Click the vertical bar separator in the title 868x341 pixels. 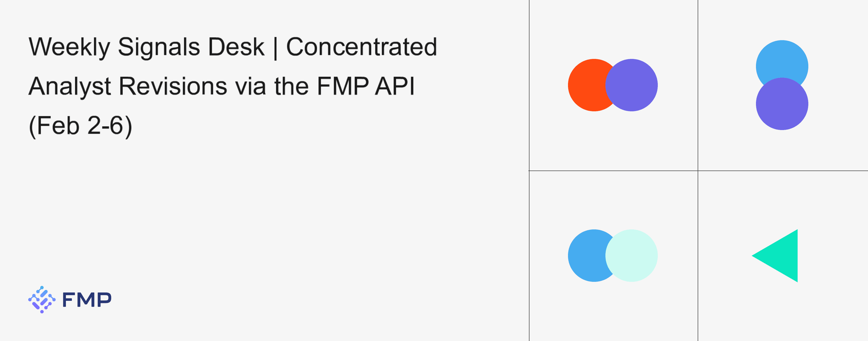[x=276, y=48]
